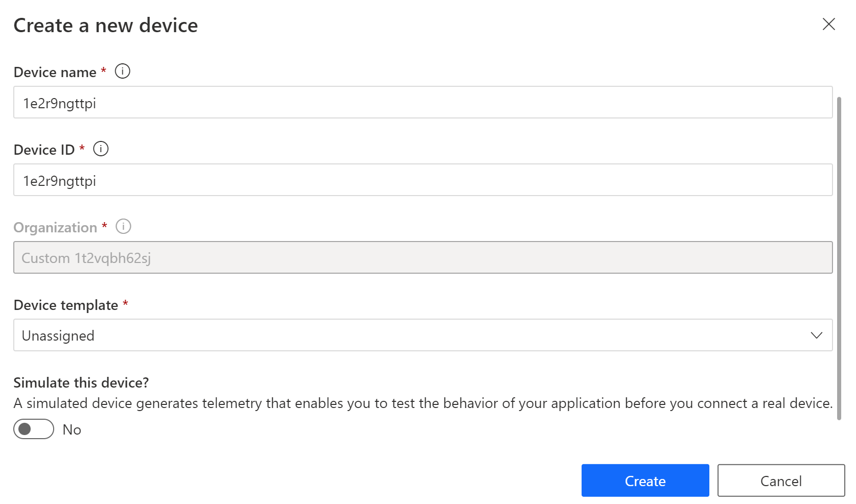Click the Organization info icon

(x=123, y=226)
